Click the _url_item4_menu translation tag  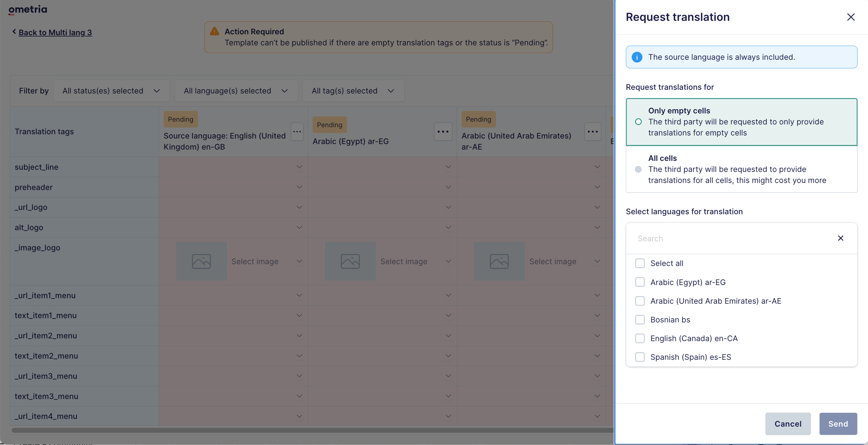pos(46,416)
